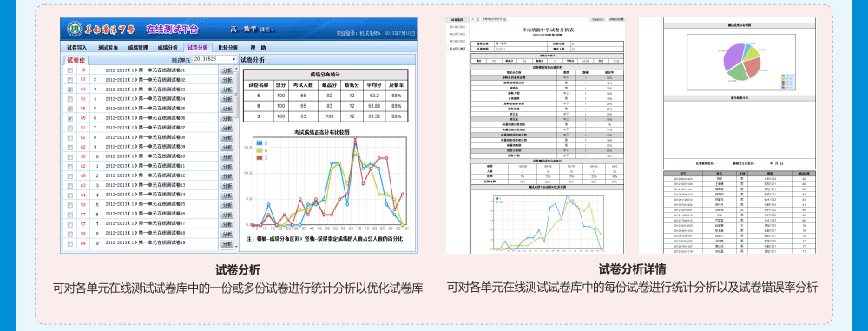Switch to the 比较分析 tab

[227, 48]
